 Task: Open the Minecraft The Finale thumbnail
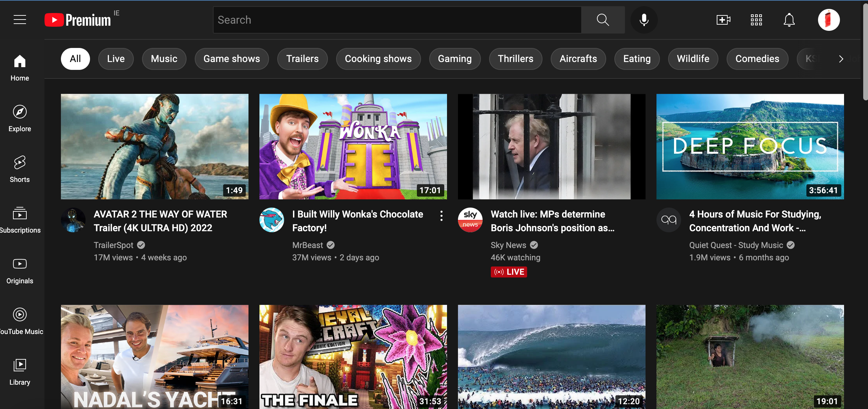click(353, 357)
